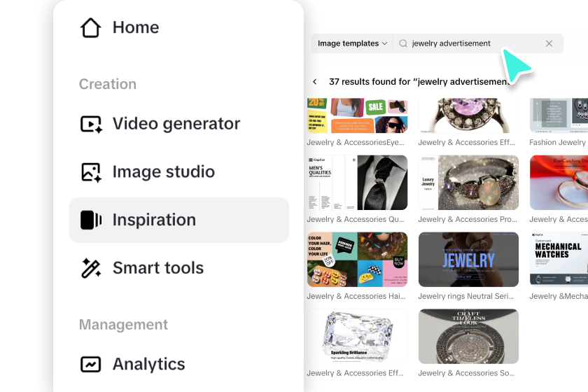Go back with the results arrow
The height and width of the screenshot is (392, 588).
click(x=315, y=82)
